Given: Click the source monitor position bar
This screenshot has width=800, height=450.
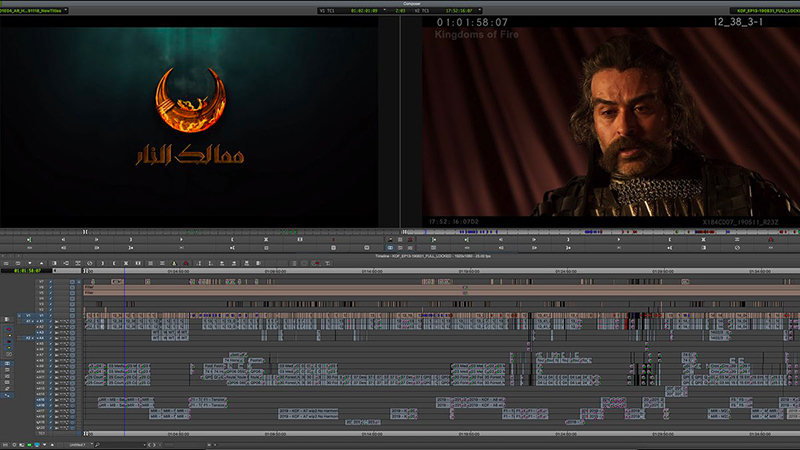Looking at the screenshot, I should 199,232.
